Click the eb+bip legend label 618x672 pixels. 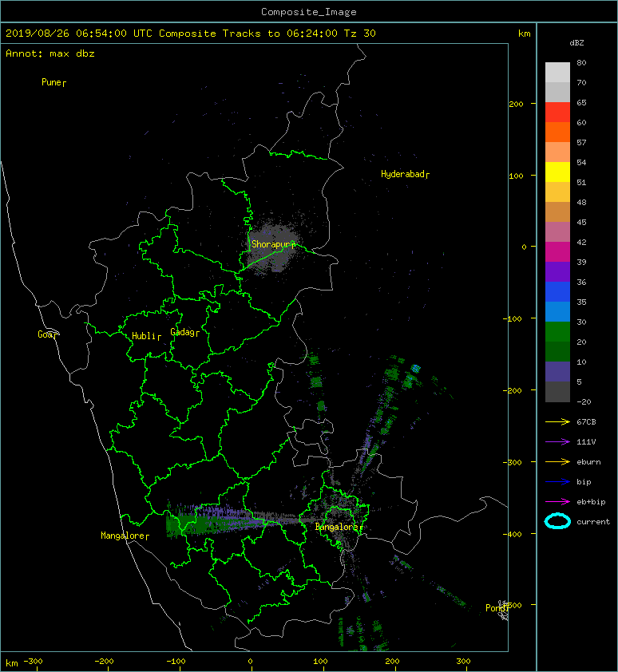click(591, 502)
